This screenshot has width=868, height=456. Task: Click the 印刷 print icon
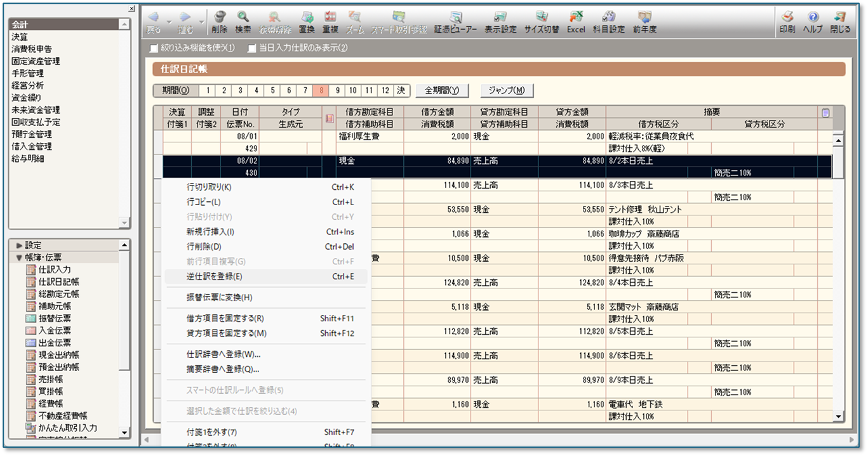point(787,21)
